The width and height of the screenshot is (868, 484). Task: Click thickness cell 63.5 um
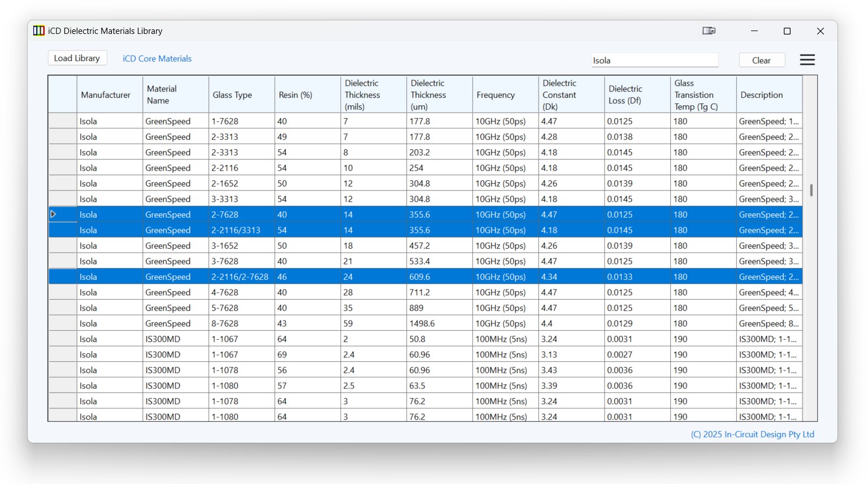[x=440, y=386]
